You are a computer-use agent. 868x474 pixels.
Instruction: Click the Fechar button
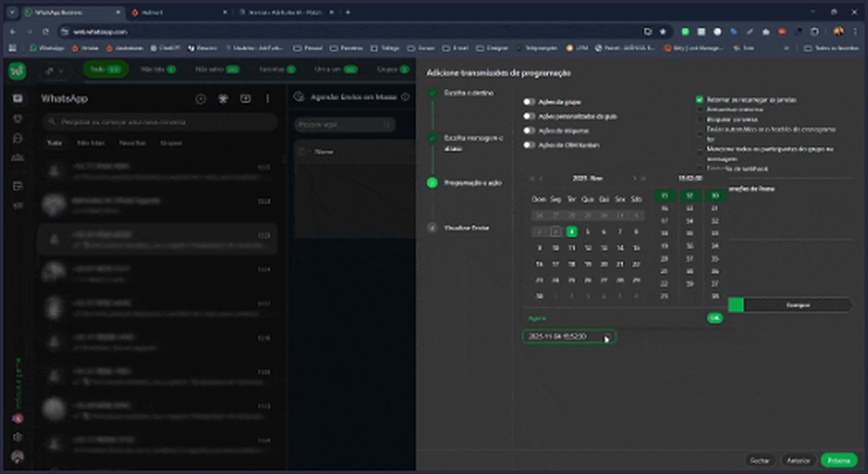pyautogui.click(x=759, y=460)
